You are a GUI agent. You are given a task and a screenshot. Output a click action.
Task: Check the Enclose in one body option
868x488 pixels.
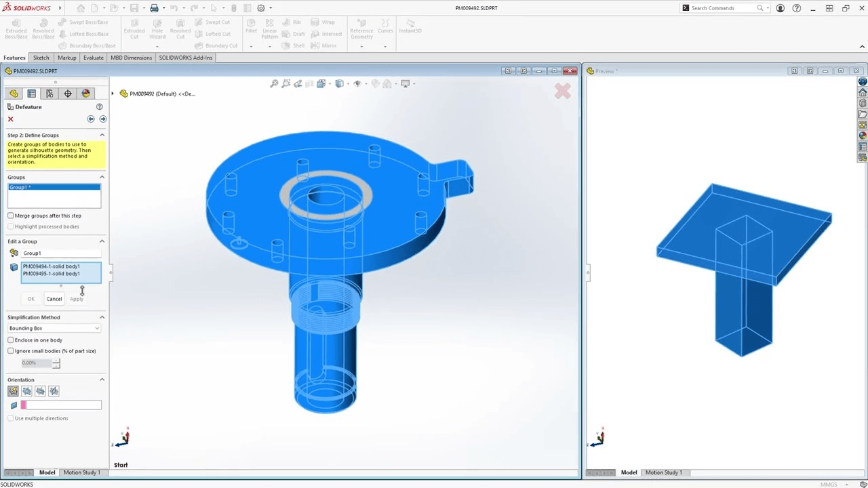tap(11, 340)
